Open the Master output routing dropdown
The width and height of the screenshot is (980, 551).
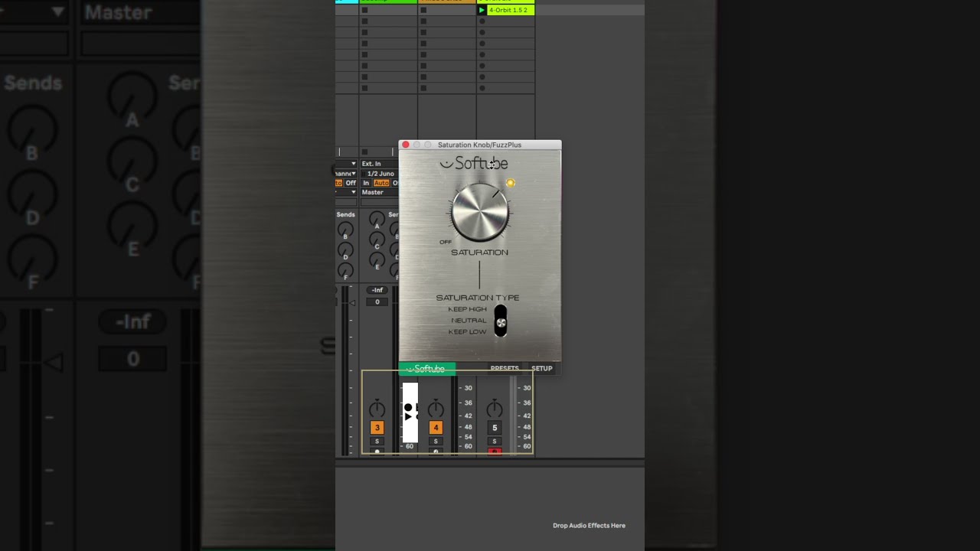(378, 192)
